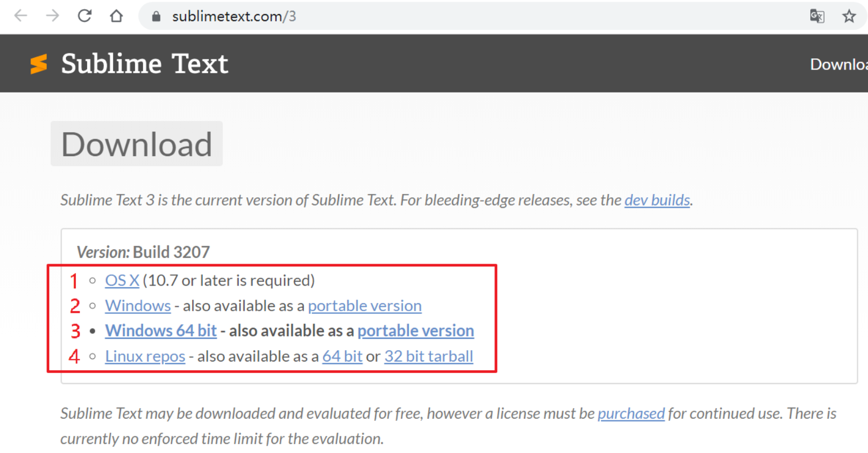
Task: Open the purchased license link
Action: tap(631, 413)
